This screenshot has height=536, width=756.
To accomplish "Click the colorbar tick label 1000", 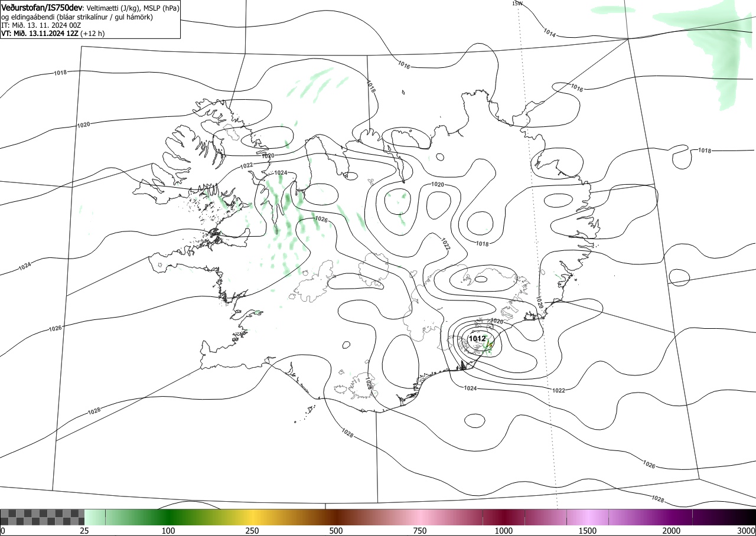I will (504, 531).
